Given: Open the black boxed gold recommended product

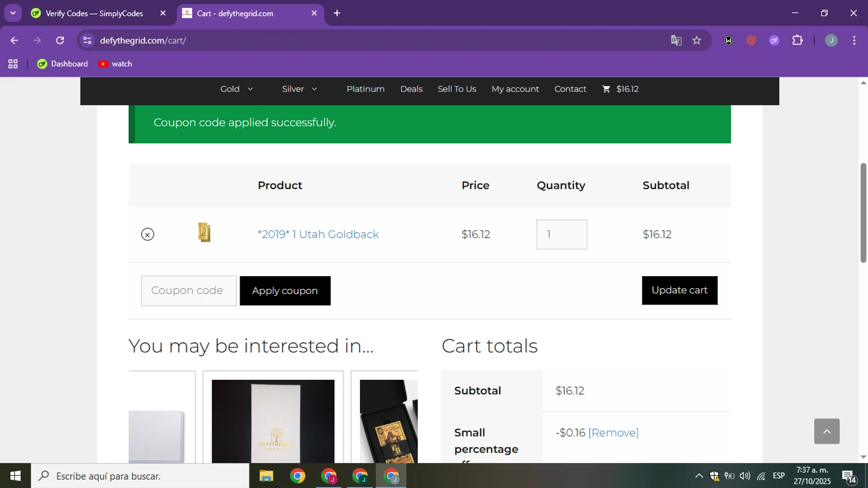Looking at the screenshot, I should 388,421.
